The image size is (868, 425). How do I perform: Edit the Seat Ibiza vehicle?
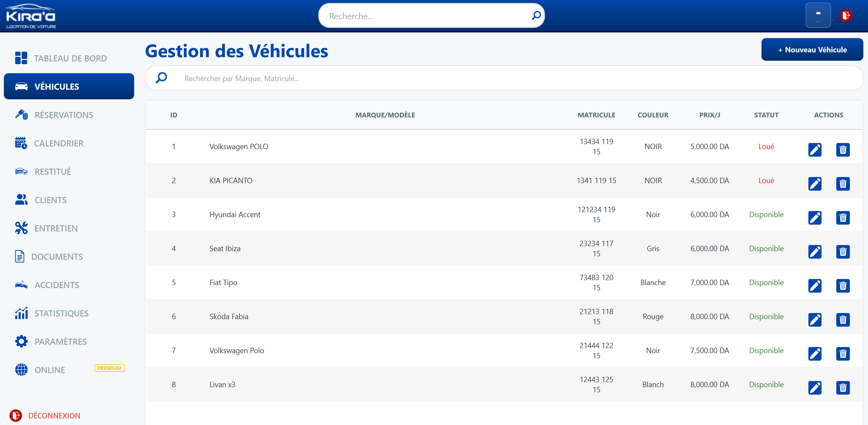click(815, 252)
